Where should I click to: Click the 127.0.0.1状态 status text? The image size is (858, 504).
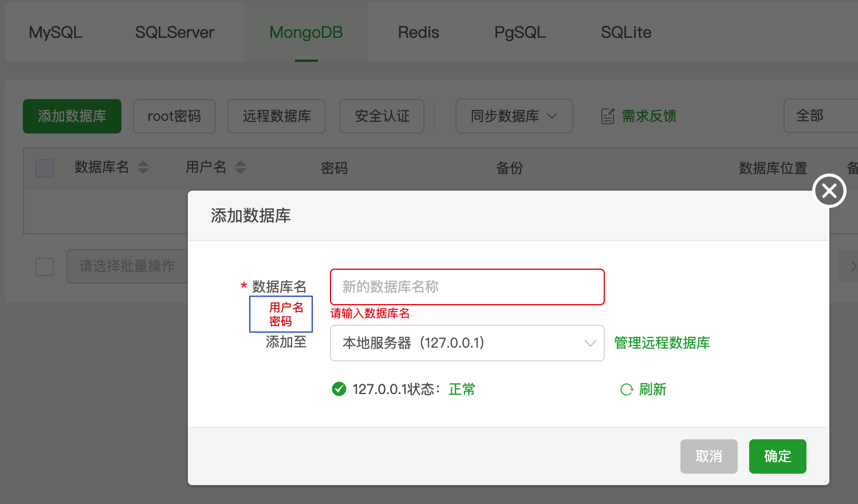[396, 389]
